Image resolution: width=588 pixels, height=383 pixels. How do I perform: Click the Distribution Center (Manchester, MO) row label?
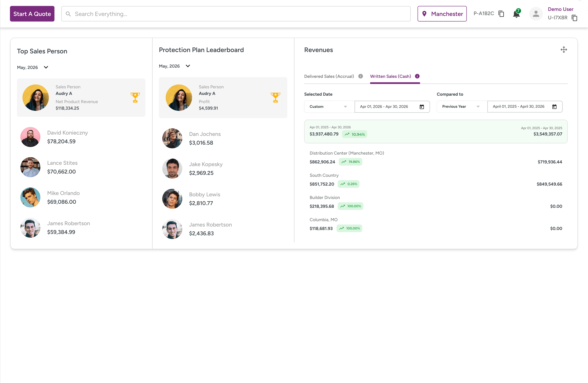pyautogui.click(x=347, y=153)
